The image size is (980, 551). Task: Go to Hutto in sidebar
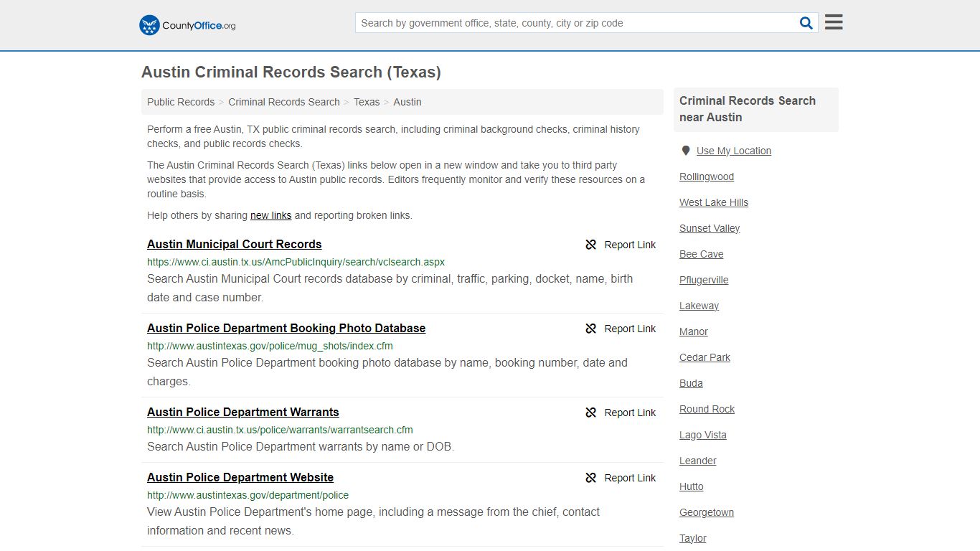coord(692,486)
